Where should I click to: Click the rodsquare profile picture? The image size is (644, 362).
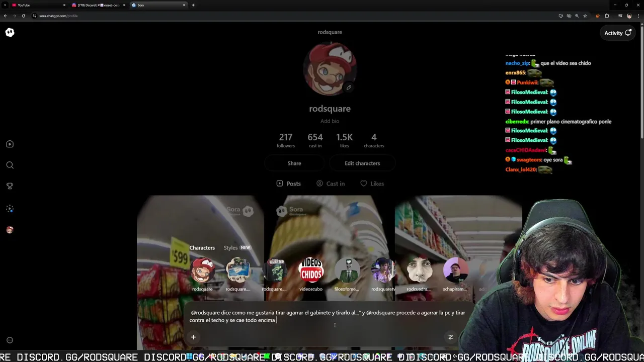[x=330, y=69]
